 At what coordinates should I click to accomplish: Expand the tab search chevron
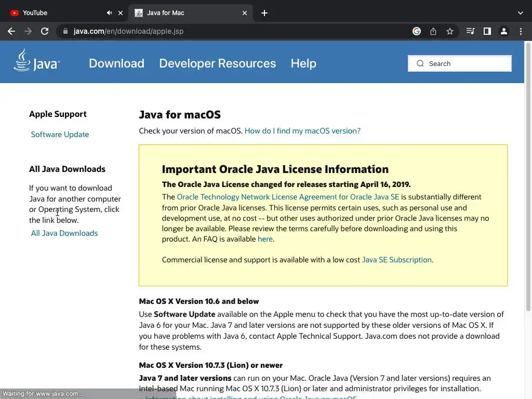(x=521, y=13)
